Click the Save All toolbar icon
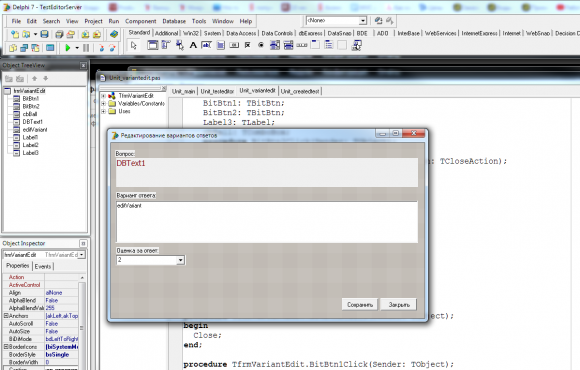This screenshot has width=580, height=370. [59, 34]
